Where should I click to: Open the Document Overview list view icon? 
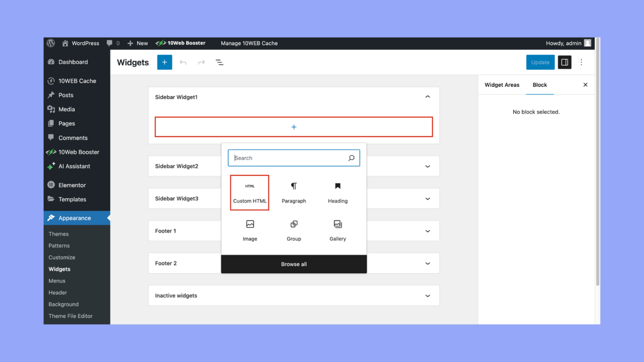[x=220, y=62]
